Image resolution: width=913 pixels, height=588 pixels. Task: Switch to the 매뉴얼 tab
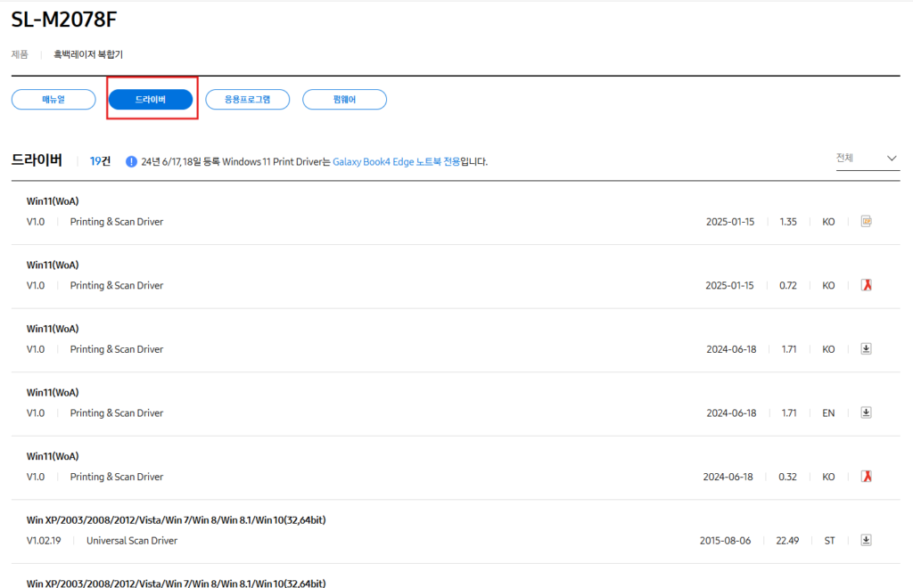click(53, 100)
